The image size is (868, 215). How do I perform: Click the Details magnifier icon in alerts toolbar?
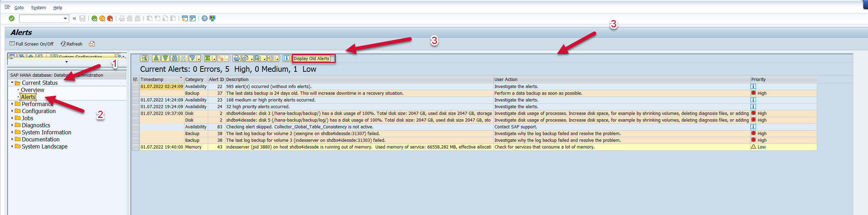pyautogui.click(x=144, y=58)
